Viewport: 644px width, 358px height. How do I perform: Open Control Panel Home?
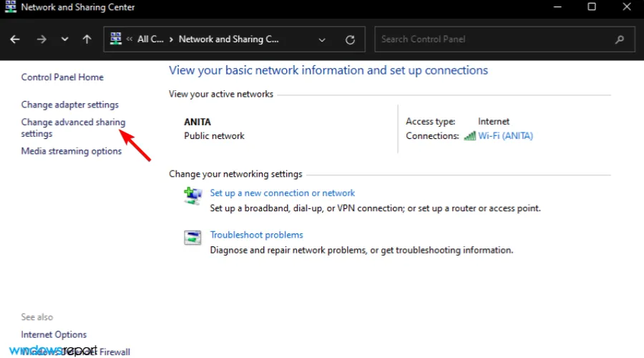pyautogui.click(x=62, y=77)
